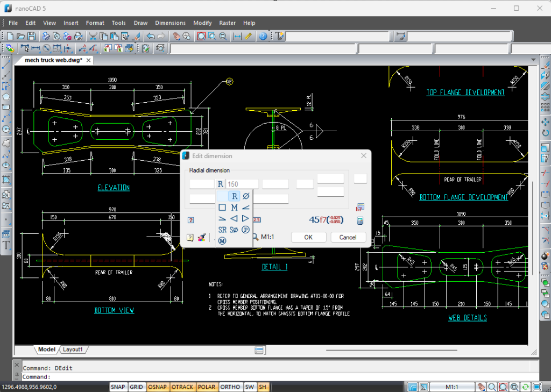
Task: Enable SNAP mode in the status bar
Action: click(x=118, y=387)
